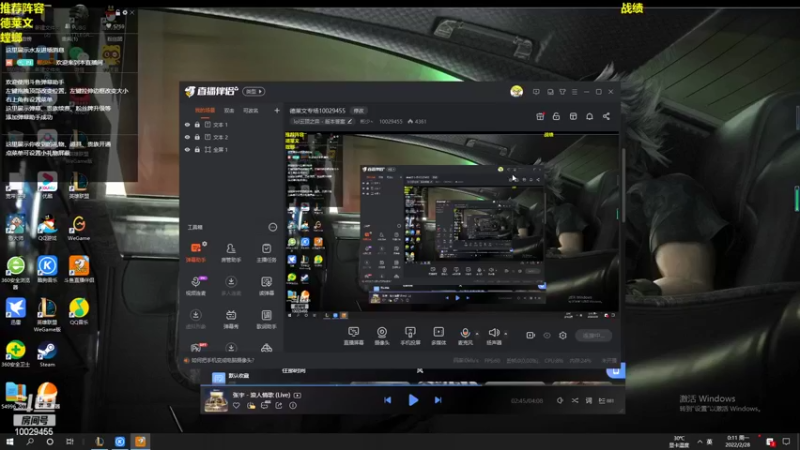The image size is (800, 450).
Task: Edit stream category with the pencil icon
Action: [349, 121]
